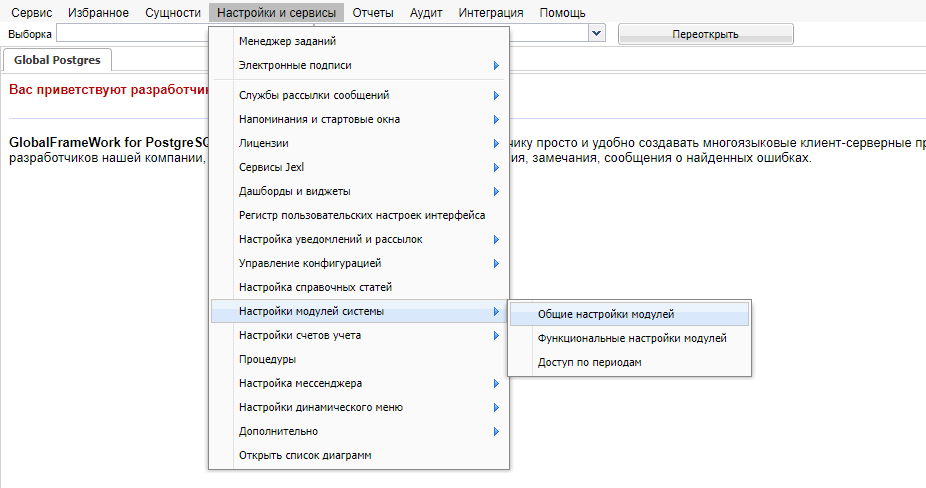Open Регистр пользовательских настроек интерфейса
Image resolution: width=926 pixels, height=488 pixels.
tap(361, 215)
